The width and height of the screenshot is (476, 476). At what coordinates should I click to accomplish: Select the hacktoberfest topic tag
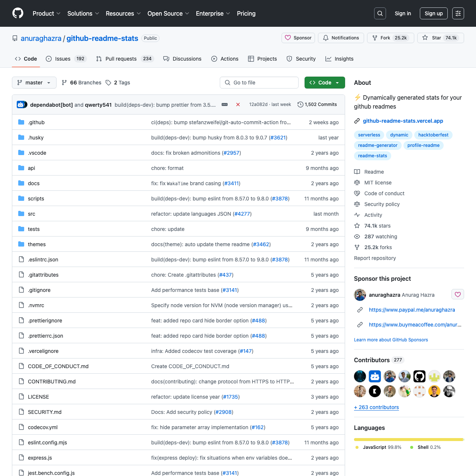point(434,135)
